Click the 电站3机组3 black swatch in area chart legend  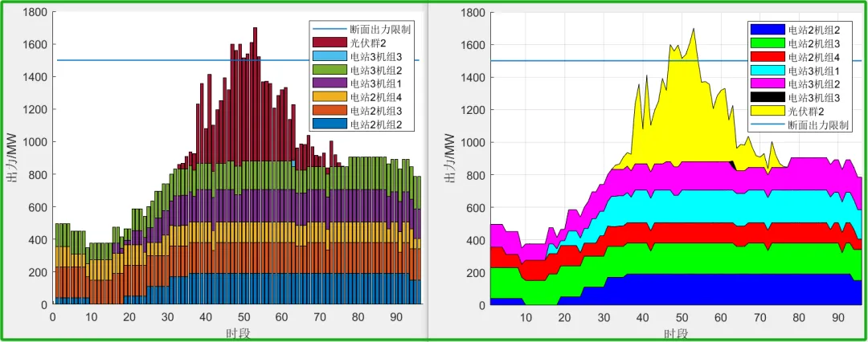click(768, 97)
